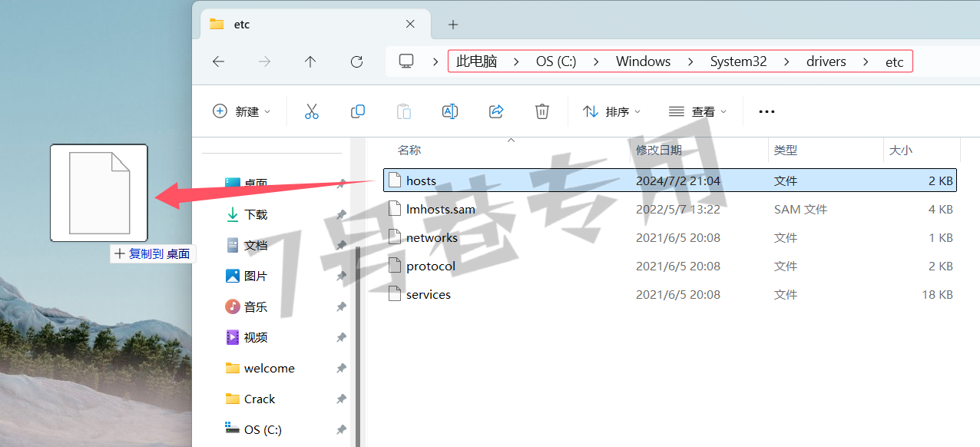Expand chevron before 此电脑 in address bar

(435, 61)
